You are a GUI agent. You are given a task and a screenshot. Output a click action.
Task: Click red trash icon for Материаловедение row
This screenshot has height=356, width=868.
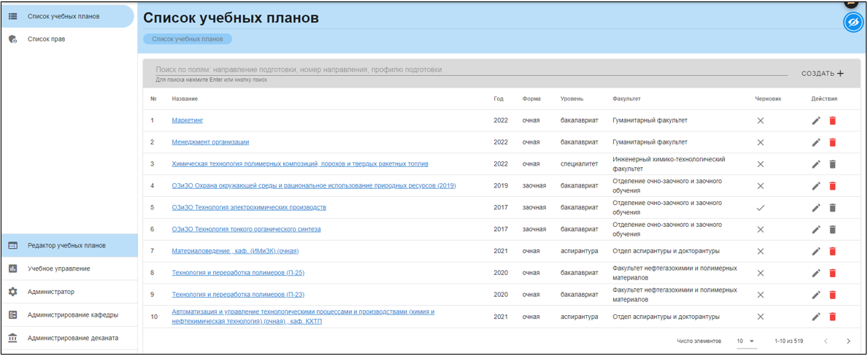click(x=832, y=252)
